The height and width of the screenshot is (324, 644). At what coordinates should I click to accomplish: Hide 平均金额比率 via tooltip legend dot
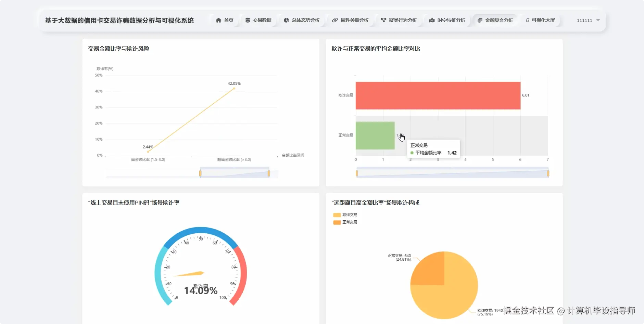point(412,153)
